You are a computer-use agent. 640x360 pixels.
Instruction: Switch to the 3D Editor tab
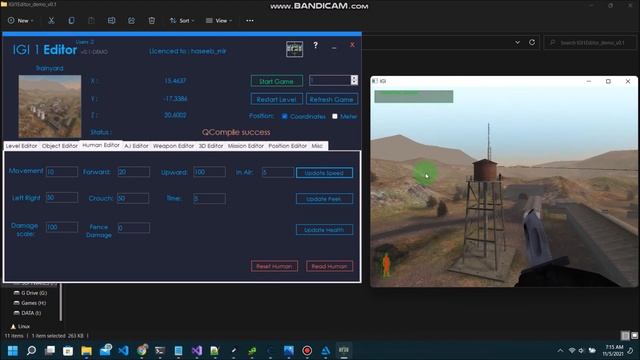point(211,146)
